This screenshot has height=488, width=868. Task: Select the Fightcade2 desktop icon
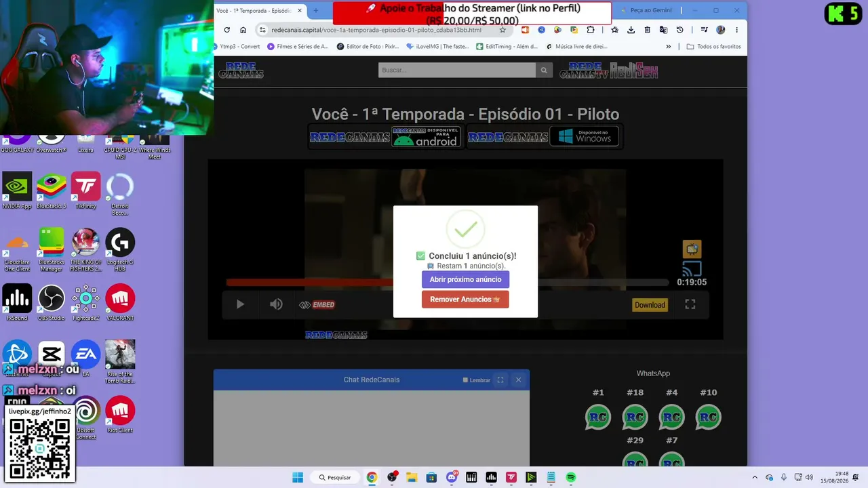click(x=85, y=302)
